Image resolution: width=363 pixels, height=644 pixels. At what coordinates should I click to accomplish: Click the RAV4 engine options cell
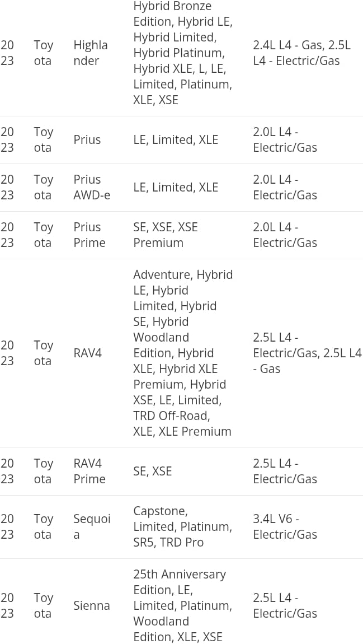tap(307, 353)
